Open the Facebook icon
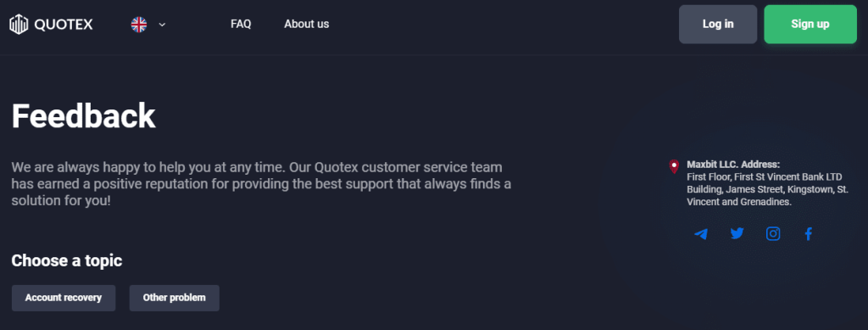This screenshot has width=868, height=330. tap(808, 233)
